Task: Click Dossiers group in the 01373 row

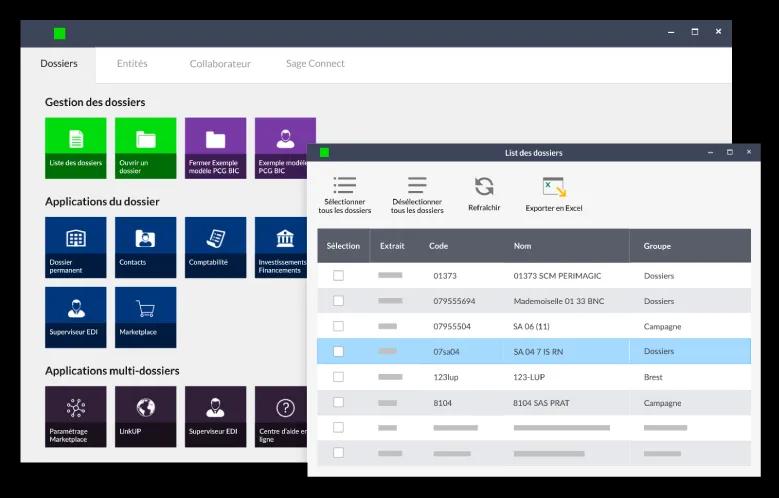Action: click(659, 276)
